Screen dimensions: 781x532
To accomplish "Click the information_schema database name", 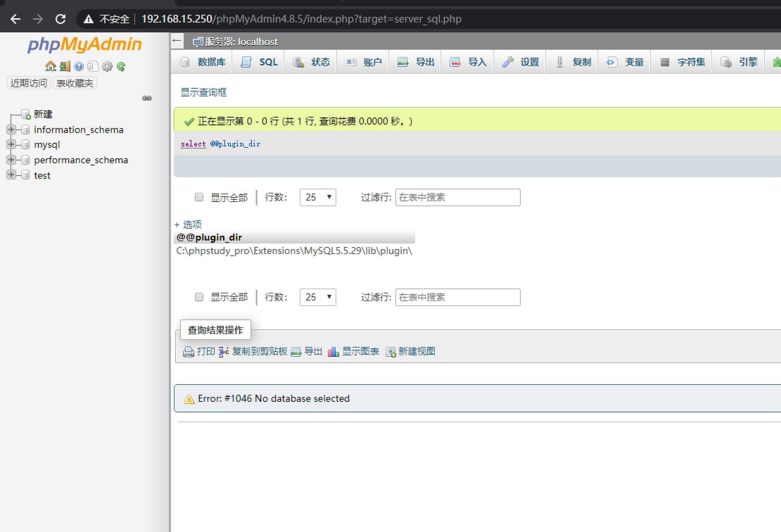I will (79, 130).
